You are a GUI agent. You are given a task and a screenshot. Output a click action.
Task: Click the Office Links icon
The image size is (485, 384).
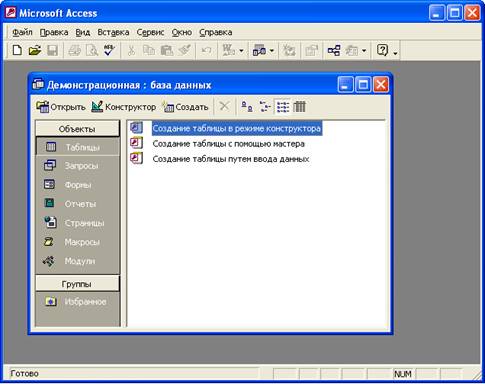[229, 50]
